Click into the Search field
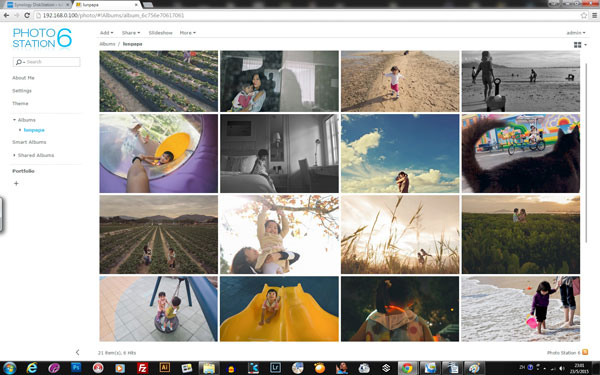Screen dimensions: 600x375 47,62
